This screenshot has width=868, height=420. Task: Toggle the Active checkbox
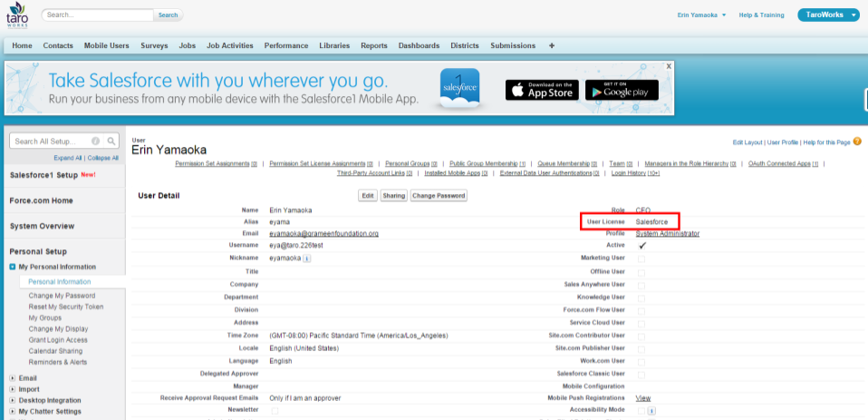pos(641,246)
